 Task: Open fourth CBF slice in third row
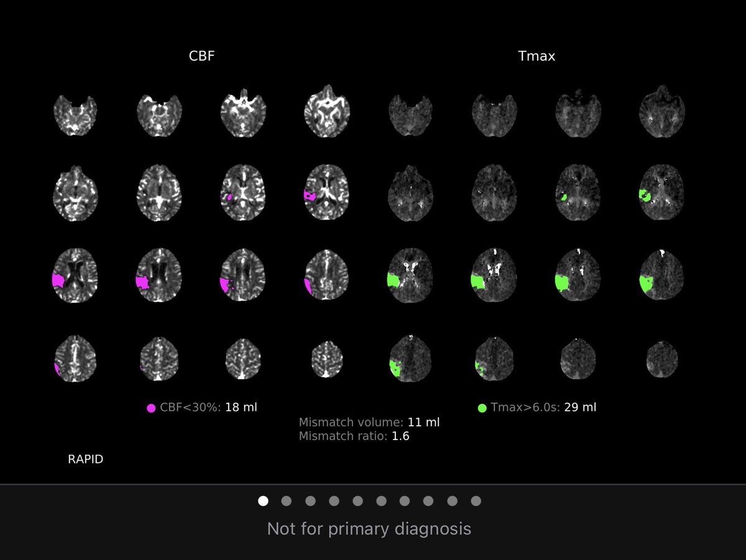[x=327, y=275]
